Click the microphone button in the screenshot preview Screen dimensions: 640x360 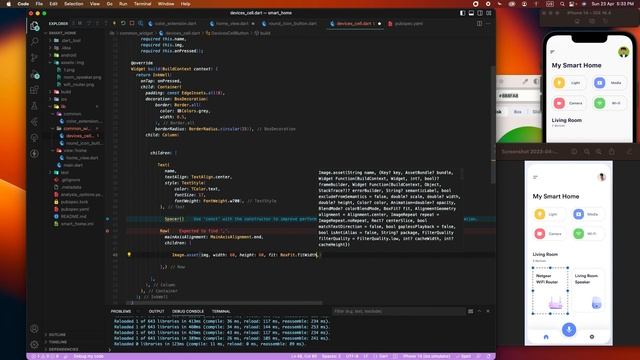click(569, 329)
